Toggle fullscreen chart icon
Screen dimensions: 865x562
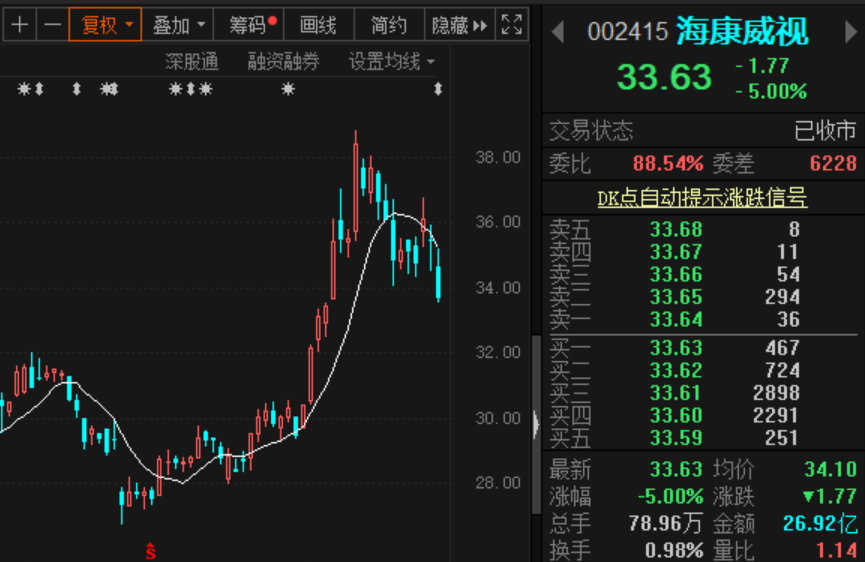click(511, 25)
